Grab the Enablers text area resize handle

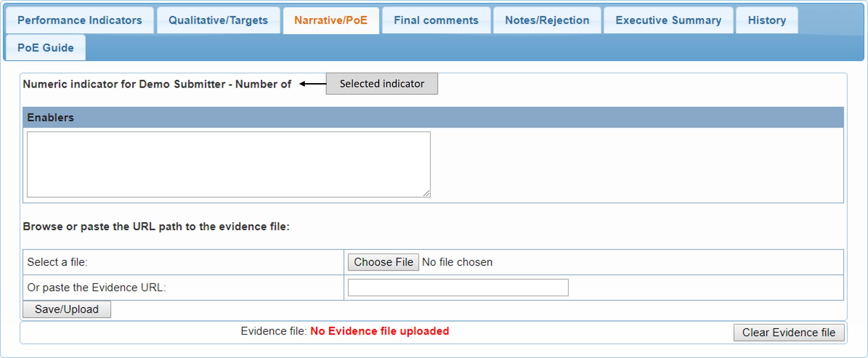coord(427,193)
